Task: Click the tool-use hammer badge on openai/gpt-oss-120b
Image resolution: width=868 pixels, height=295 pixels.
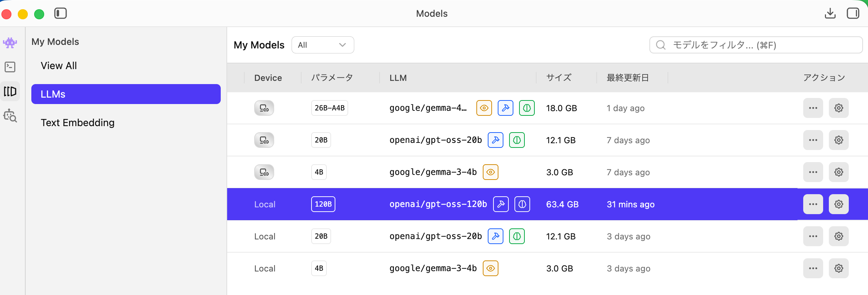Action: (x=501, y=204)
